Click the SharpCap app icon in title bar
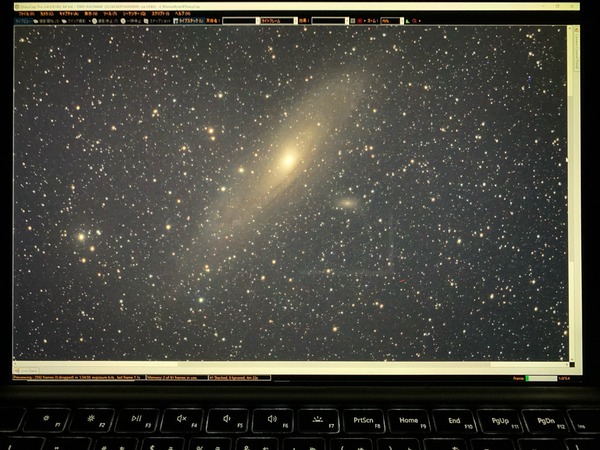 tap(17, 7)
